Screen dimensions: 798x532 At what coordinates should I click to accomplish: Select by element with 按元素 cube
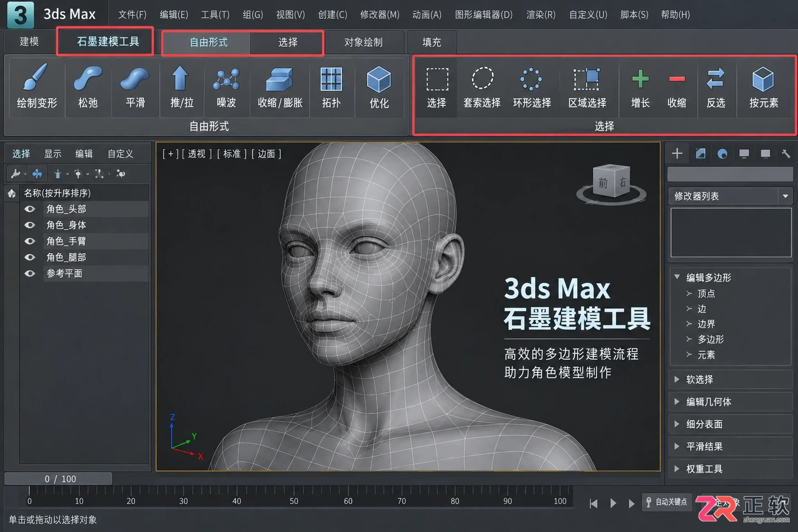[x=764, y=86]
